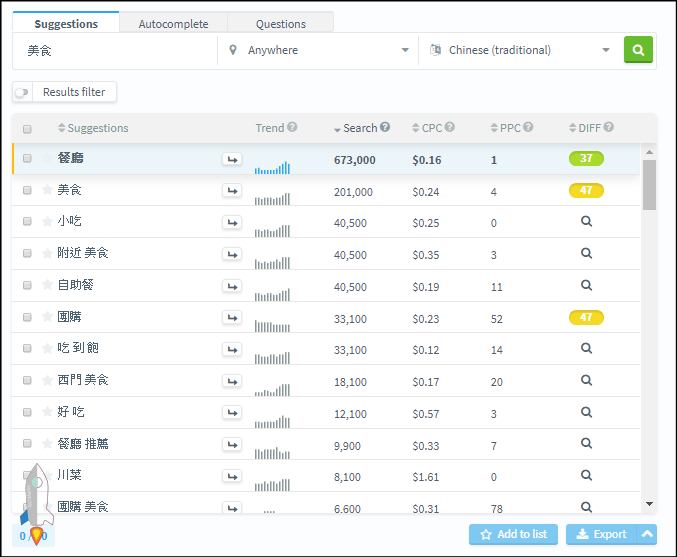The height and width of the screenshot is (557, 677).
Task: Check difficulty magnifier for 自助餐
Action: [586, 285]
